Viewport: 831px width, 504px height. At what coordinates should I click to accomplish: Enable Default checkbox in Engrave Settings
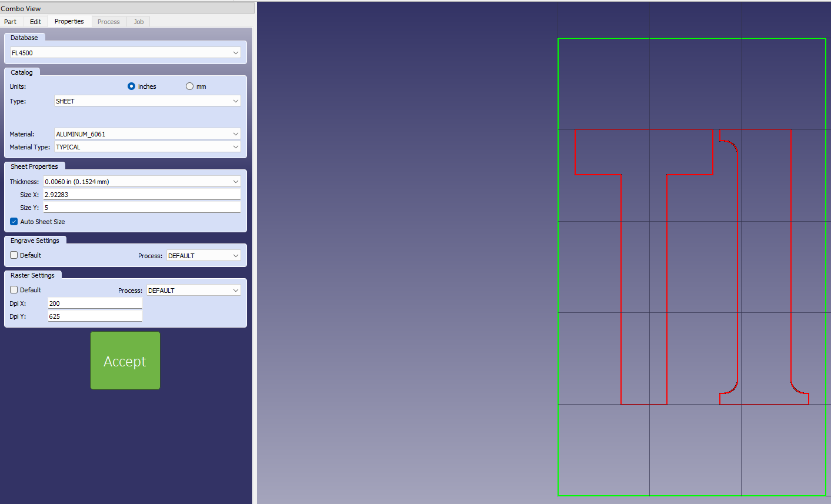[x=14, y=255]
